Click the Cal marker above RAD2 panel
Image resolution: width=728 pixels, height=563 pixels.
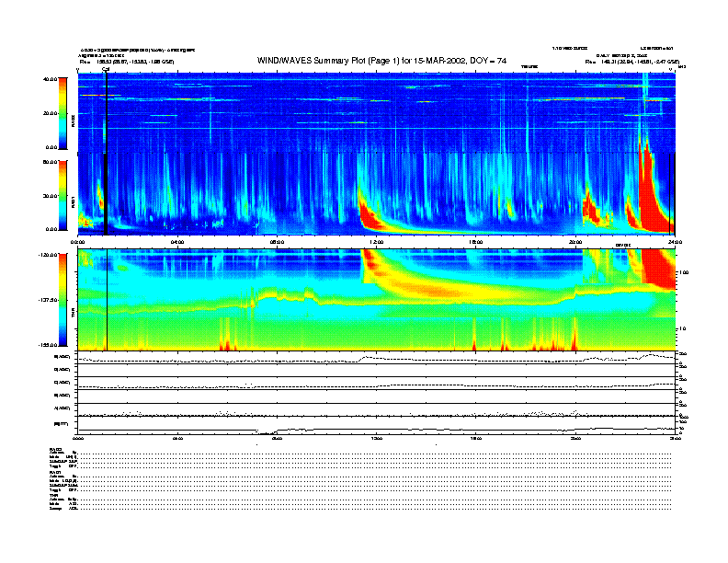[x=106, y=70]
